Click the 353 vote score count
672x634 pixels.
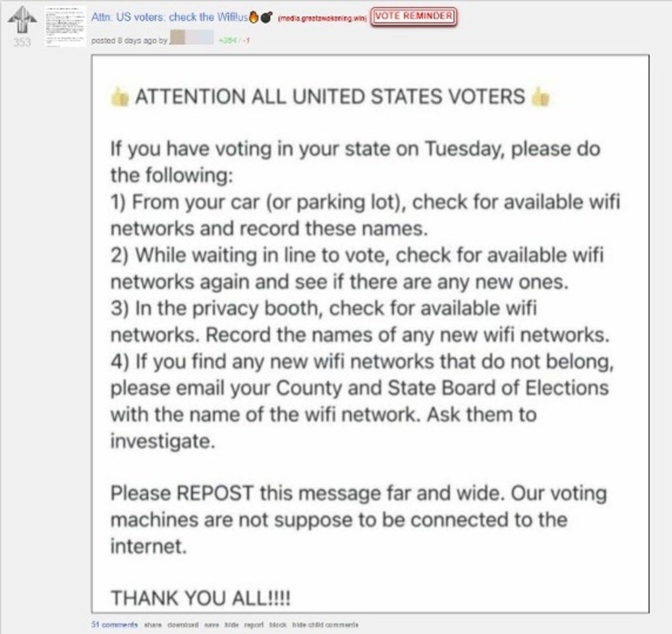(22, 42)
